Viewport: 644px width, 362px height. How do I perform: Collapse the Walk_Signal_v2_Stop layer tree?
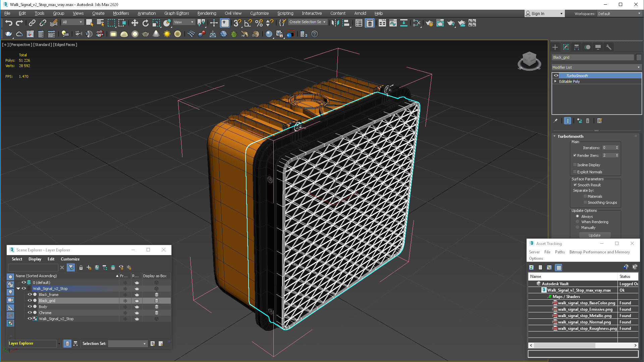18,289
